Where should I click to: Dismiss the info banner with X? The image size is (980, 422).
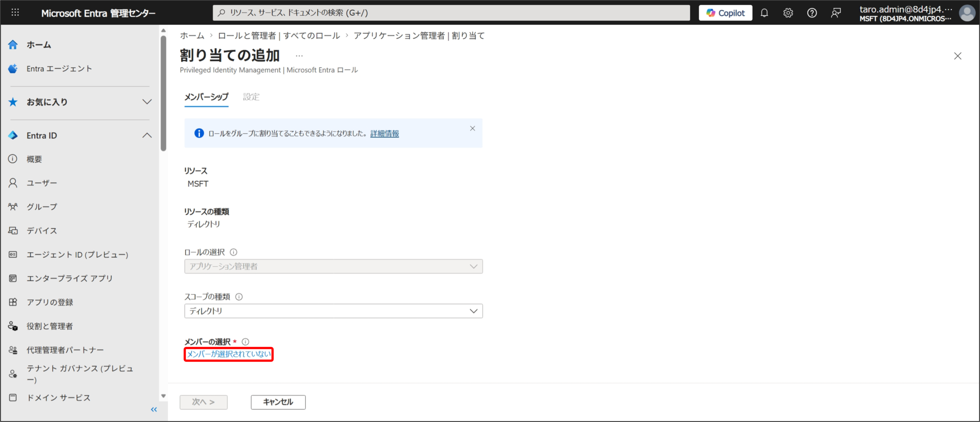472,129
